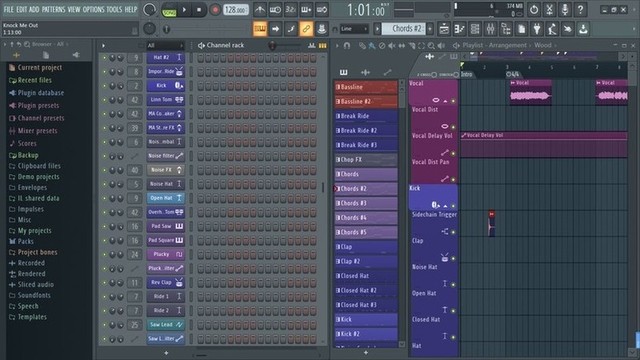Viewport: 640px width, 360px height.
Task: Open the plugin picker plug icon
Action: point(537,29)
